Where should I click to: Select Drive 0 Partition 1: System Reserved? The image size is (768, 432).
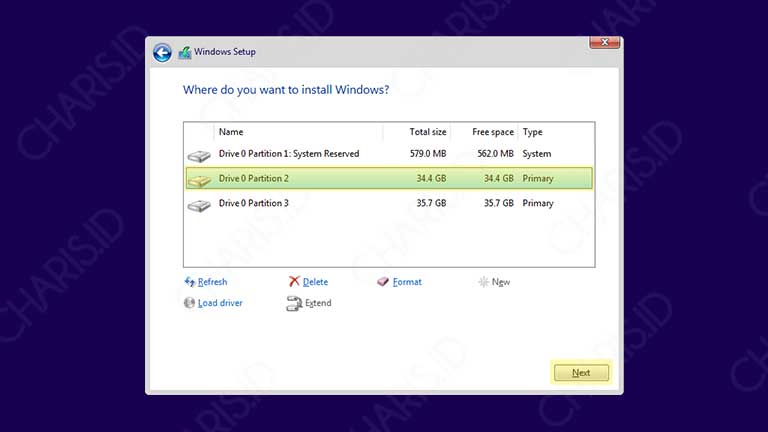point(389,154)
